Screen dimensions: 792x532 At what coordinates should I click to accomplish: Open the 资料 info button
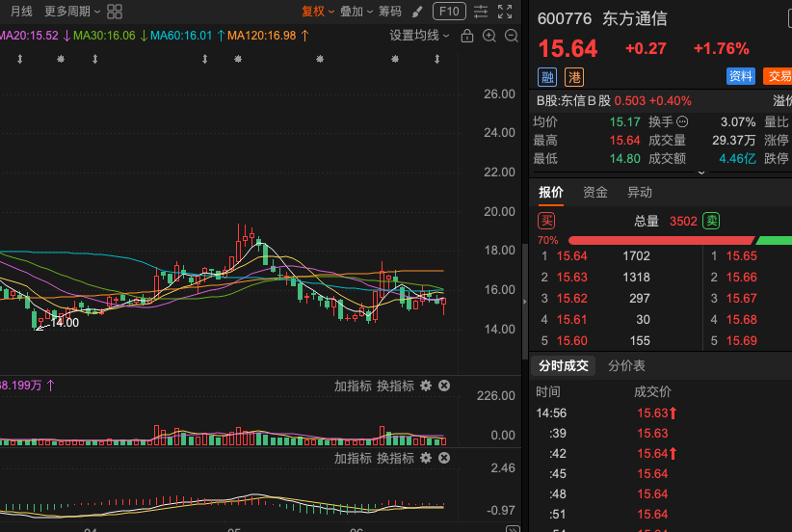click(741, 76)
